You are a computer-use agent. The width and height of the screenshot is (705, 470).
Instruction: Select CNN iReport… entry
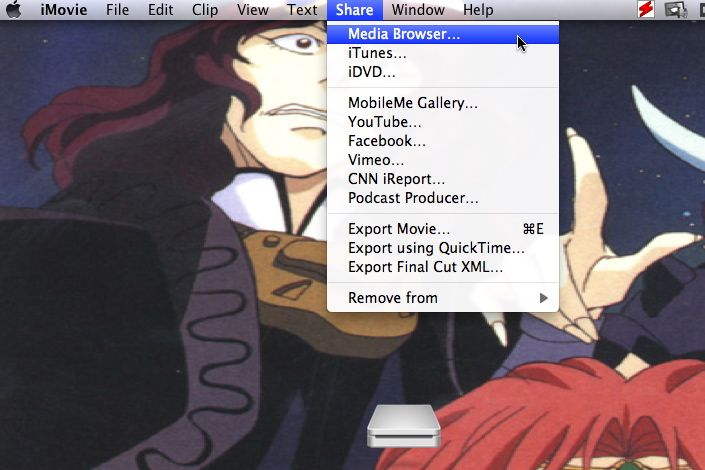(x=443, y=179)
